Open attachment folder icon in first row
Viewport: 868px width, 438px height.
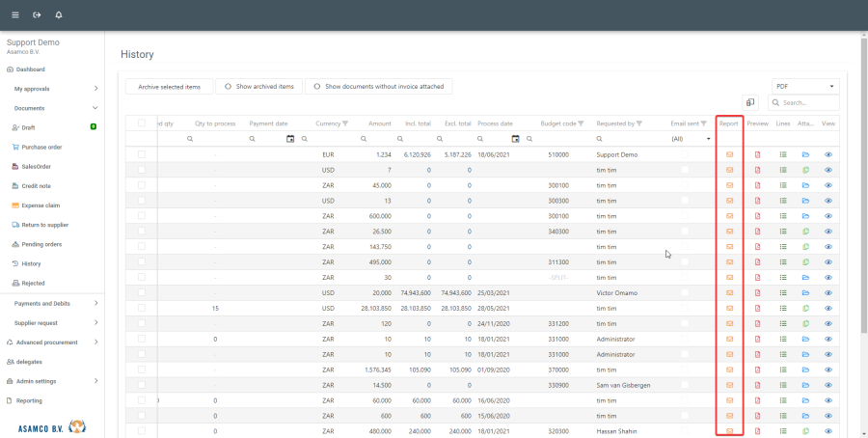(x=805, y=154)
